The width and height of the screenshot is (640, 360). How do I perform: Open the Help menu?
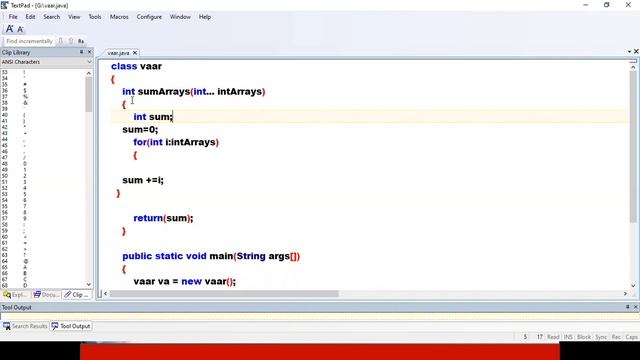[x=204, y=17]
